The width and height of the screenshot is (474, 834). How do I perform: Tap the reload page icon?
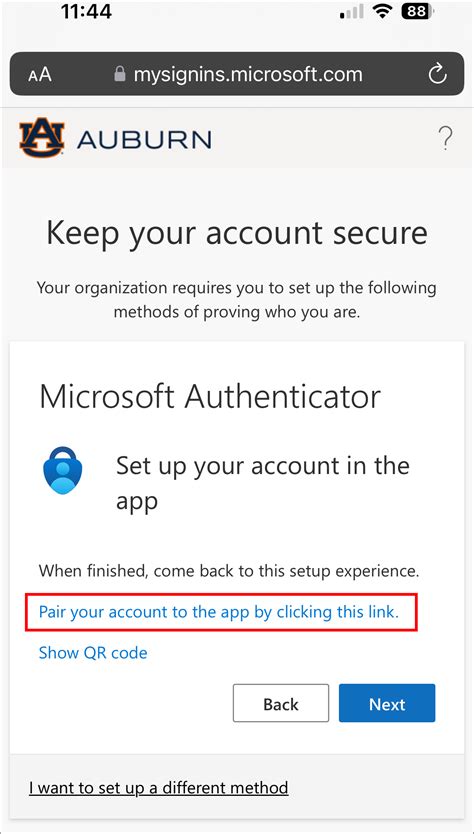tap(437, 74)
